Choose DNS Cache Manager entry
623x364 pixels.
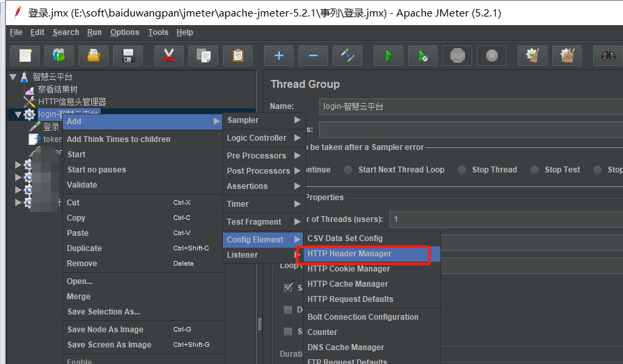(372, 347)
